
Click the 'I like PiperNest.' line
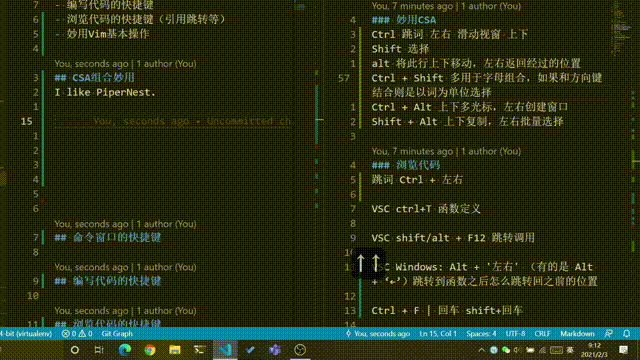(x=105, y=92)
